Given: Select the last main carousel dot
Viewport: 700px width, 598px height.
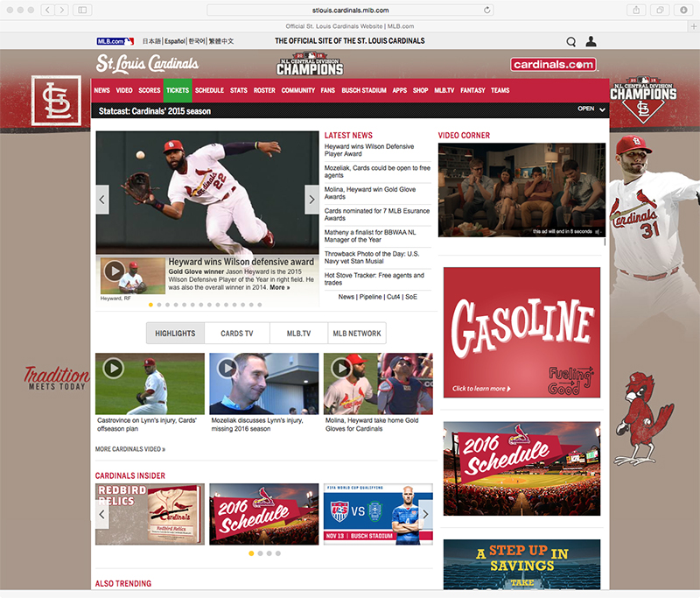Looking at the screenshot, I should (260, 305).
